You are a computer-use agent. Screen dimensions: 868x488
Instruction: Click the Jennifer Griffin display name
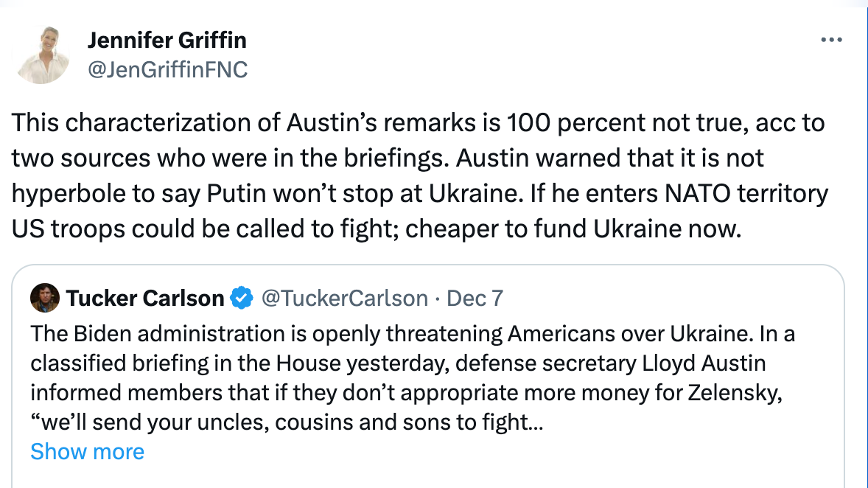click(167, 41)
